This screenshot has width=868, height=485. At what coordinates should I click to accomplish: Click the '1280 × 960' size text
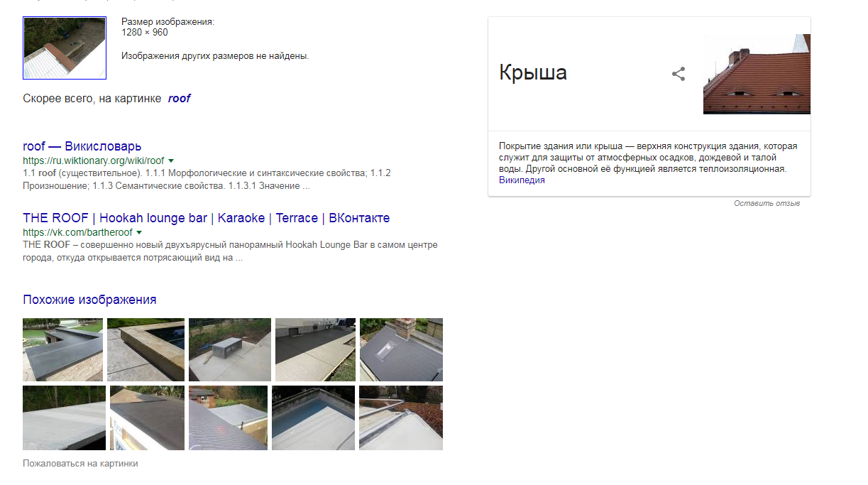(145, 33)
